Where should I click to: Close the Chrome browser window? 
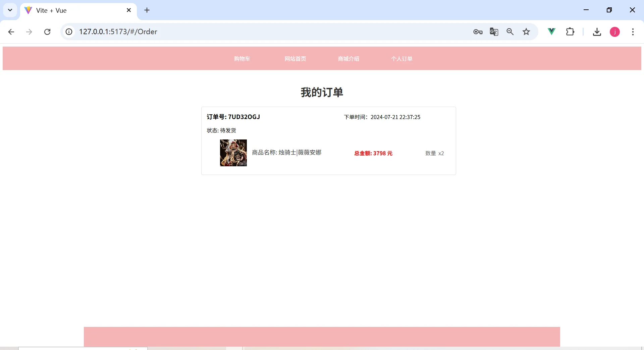click(633, 10)
